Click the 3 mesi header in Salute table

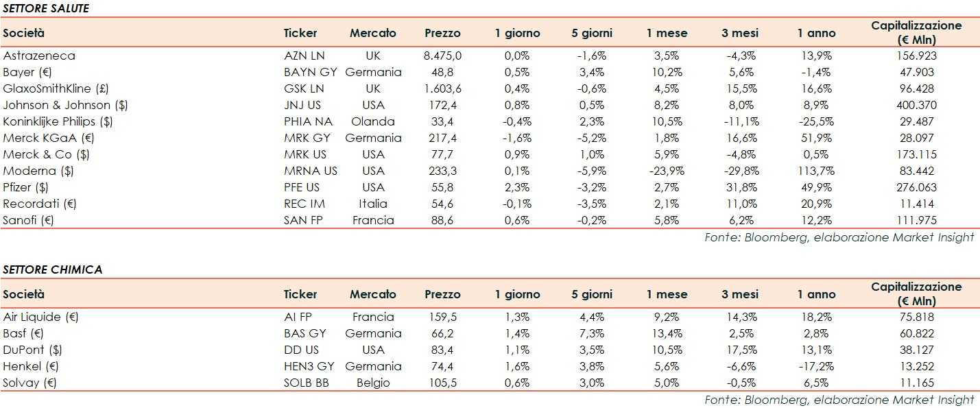tap(740, 33)
